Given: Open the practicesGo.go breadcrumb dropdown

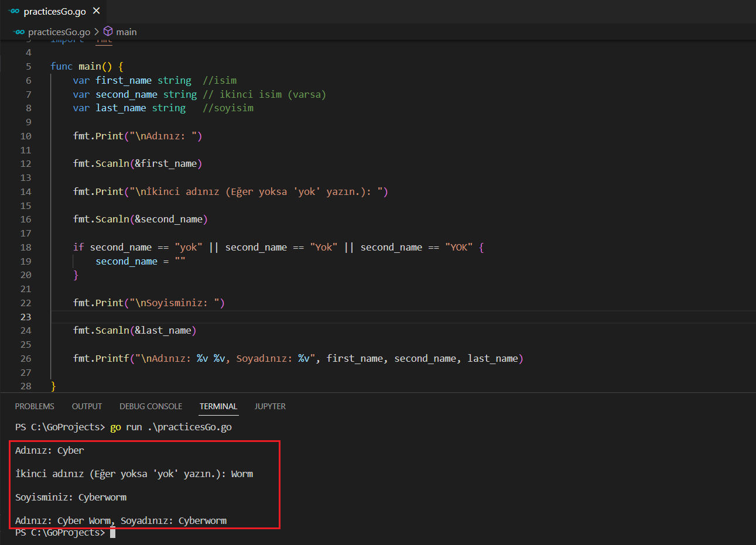Looking at the screenshot, I should point(59,32).
